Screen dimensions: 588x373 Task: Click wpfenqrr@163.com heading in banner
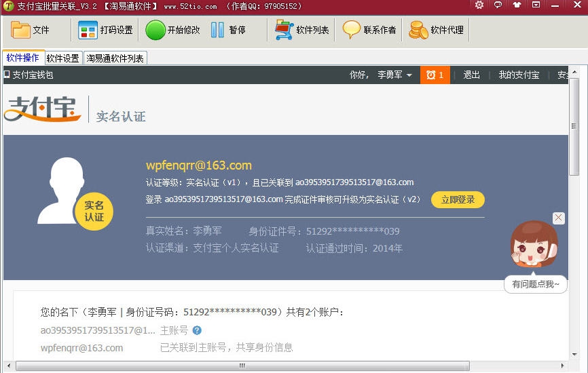199,165
